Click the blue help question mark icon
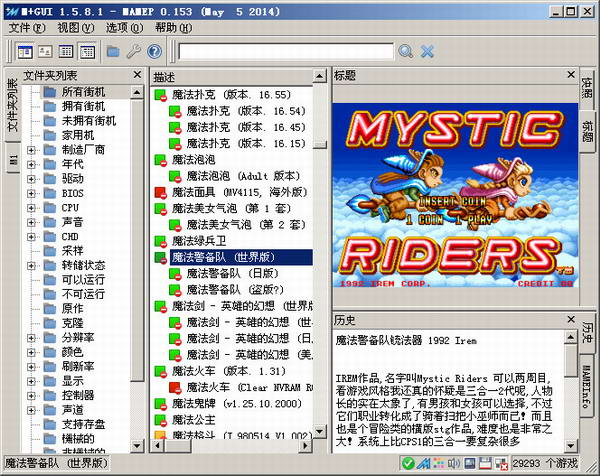This screenshot has height=476, width=600. [155, 51]
